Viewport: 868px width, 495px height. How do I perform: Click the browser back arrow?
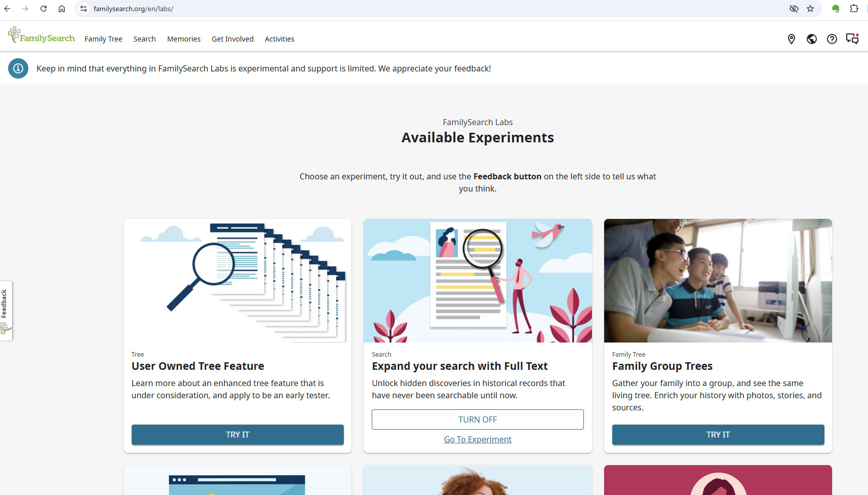7,9
